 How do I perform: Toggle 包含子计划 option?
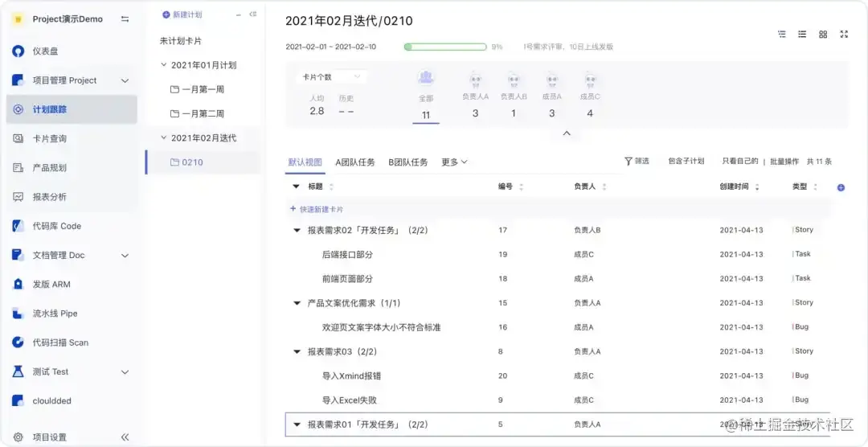tap(686, 161)
